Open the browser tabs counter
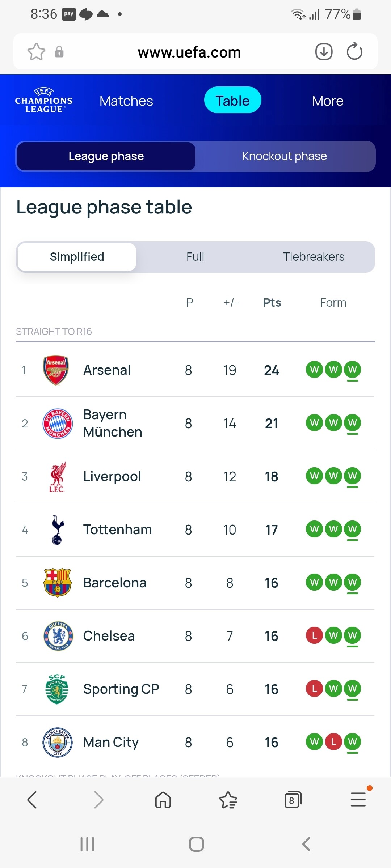Image resolution: width=391 pixels, height=868 pixels. pyautogui.click(x=293, y=800)
